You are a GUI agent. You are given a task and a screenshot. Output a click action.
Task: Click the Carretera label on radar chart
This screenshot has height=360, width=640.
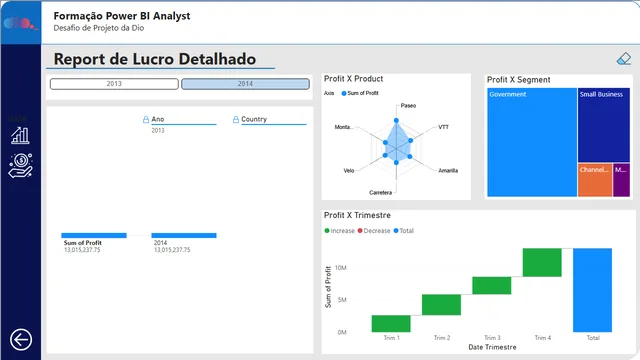380,193
